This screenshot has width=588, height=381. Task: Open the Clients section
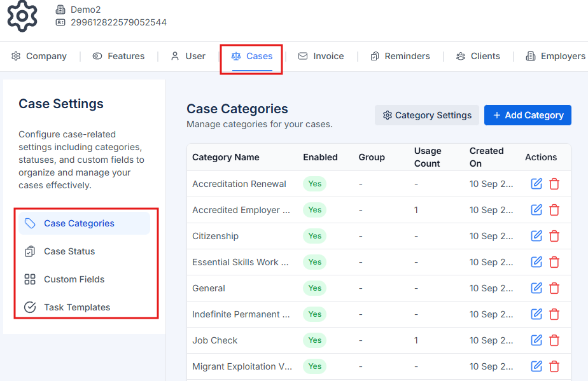478,56
